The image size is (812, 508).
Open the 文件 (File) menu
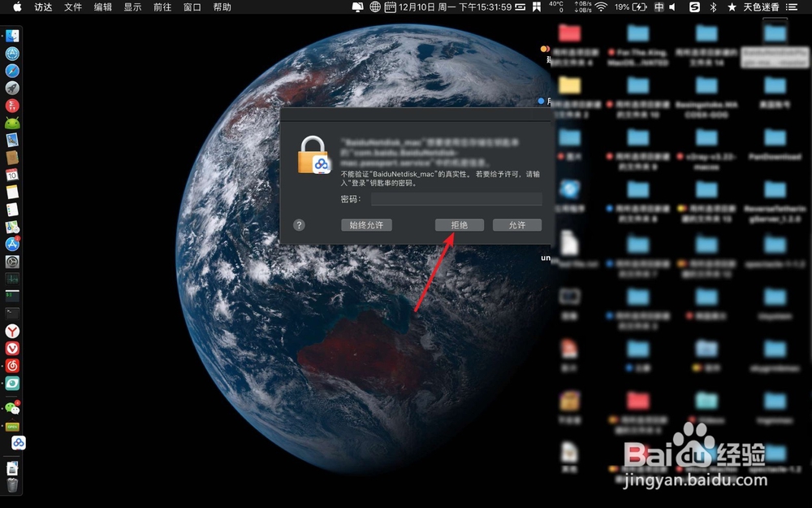pos(73,7)
